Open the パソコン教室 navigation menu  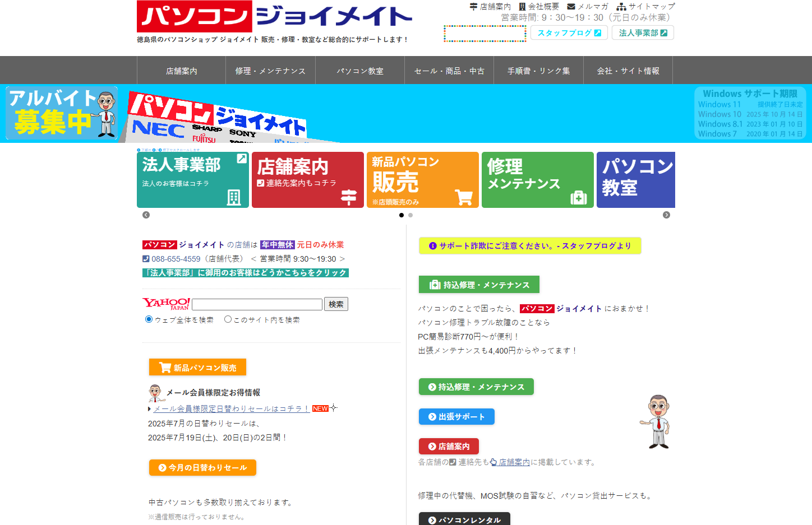tap(360, 71)
